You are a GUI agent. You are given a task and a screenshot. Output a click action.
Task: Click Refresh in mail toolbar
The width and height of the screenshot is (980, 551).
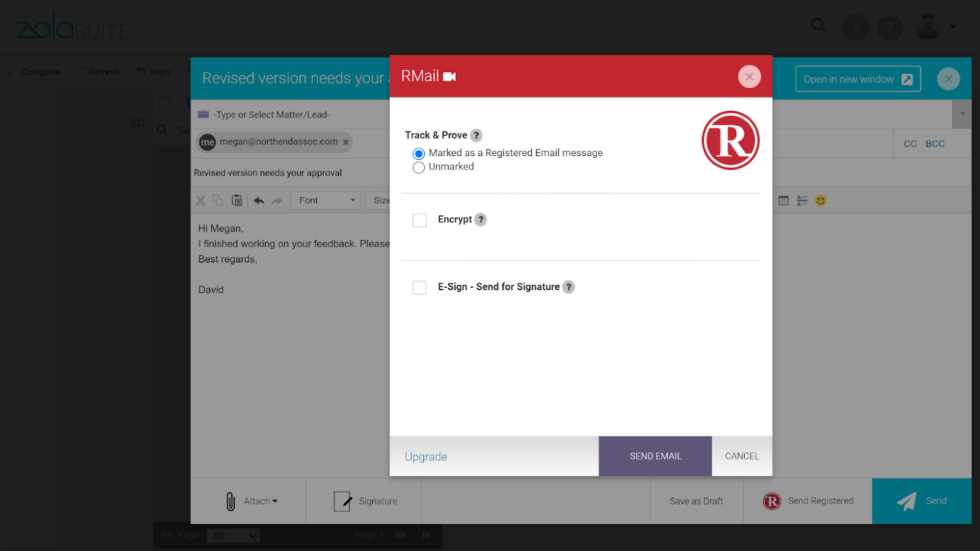(x=98, y=72)
